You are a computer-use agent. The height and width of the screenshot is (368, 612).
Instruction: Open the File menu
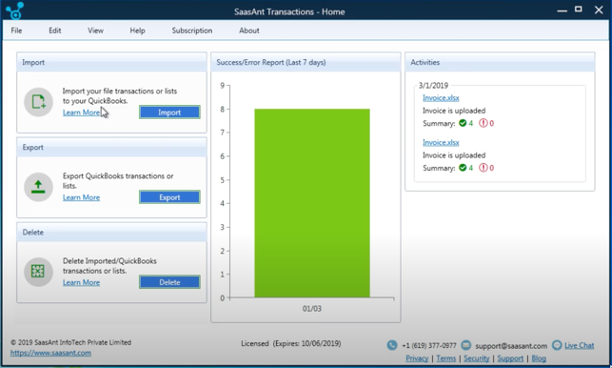(x=16, y=30)
